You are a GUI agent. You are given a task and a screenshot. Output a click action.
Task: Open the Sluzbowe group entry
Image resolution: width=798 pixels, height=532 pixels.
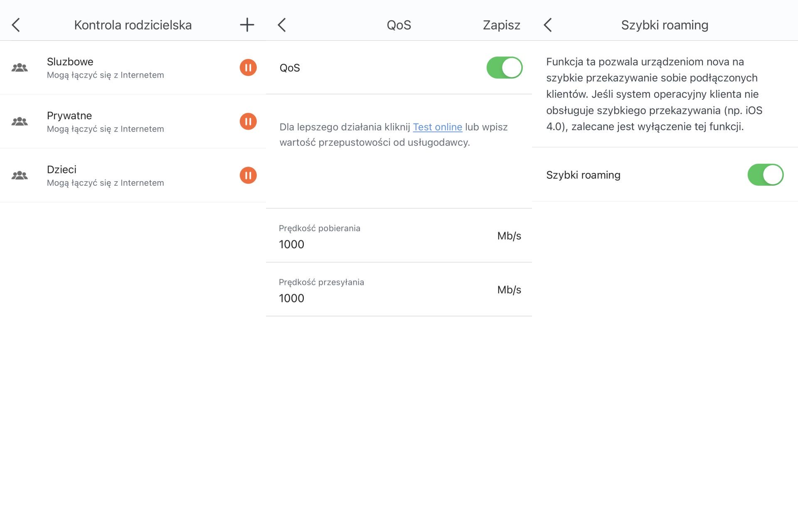[133, 68]
